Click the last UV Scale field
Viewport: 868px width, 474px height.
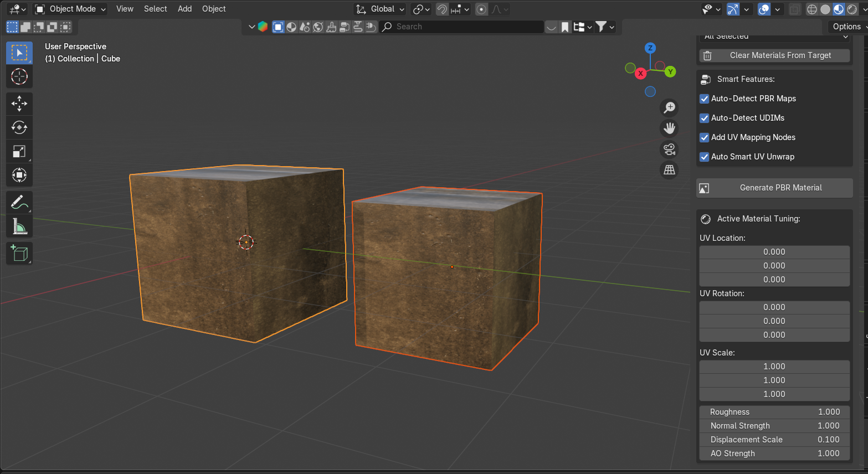point(774,394)
